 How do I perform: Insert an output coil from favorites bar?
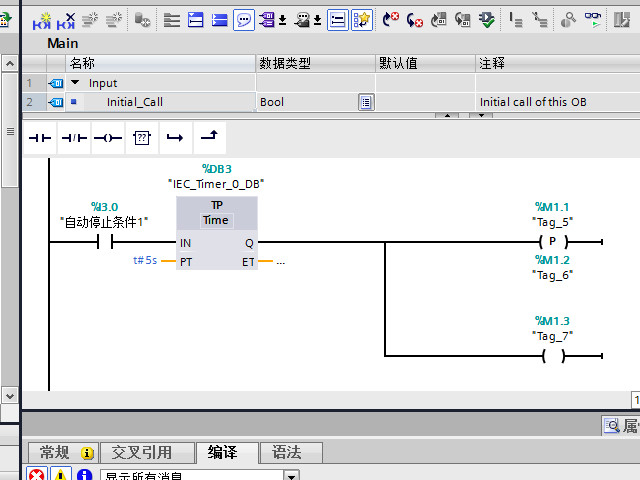(108, 138)
